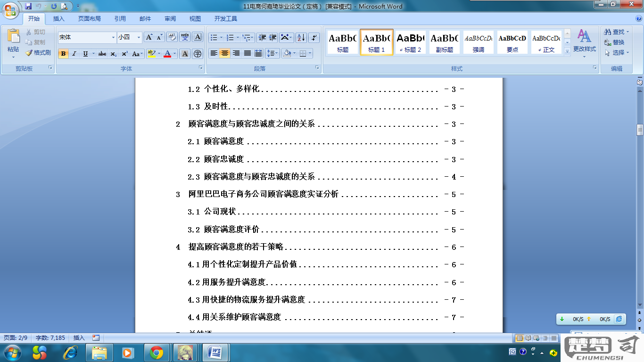Clear formatting with the eraser icon

click(x=172, y=37)
